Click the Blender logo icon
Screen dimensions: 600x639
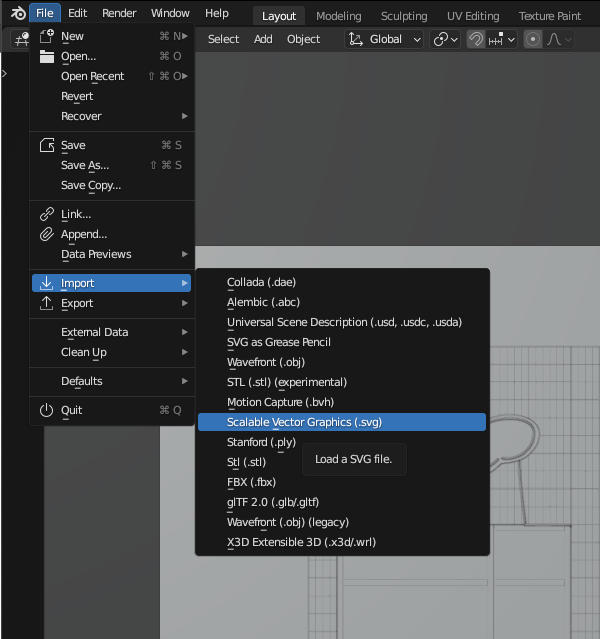(18, 13)
